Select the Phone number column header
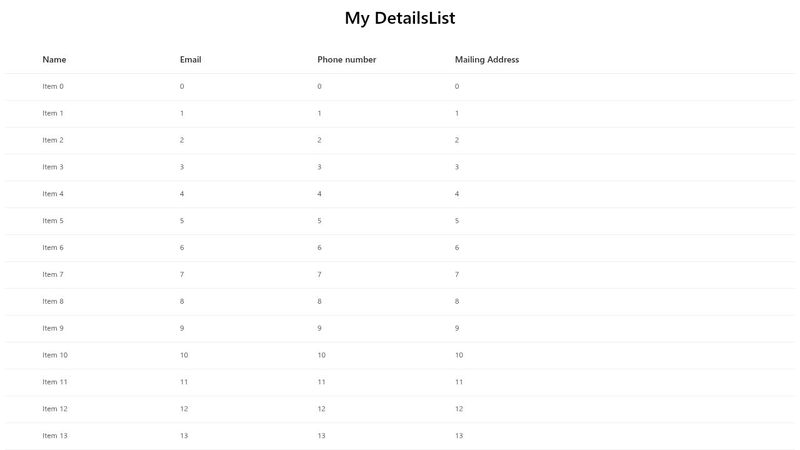 pos(346,60)
